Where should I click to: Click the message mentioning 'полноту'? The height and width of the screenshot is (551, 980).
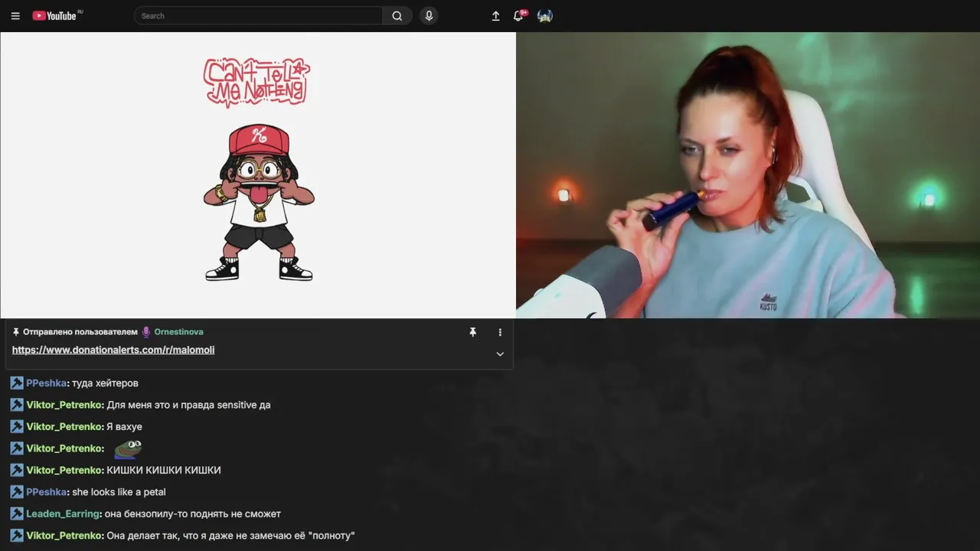coord(230,536)
